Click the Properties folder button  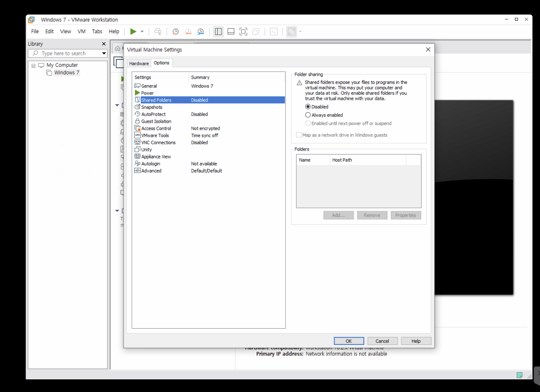pos(405,215)
